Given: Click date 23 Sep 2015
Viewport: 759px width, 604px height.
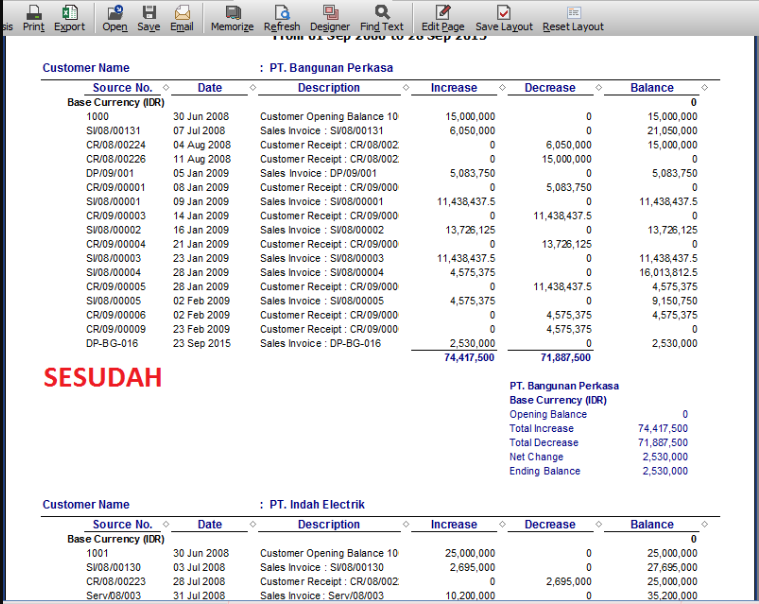Looking at the screenshot, I should (202, 343).
